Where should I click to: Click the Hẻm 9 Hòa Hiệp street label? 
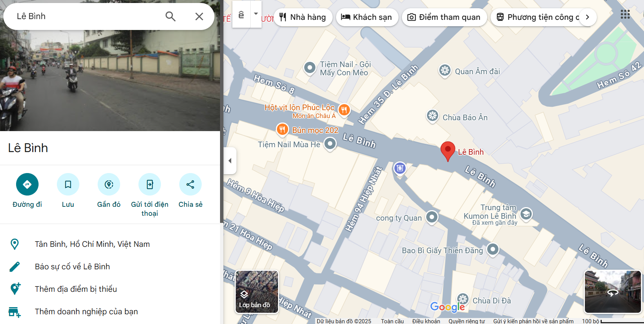pos(256,195)
